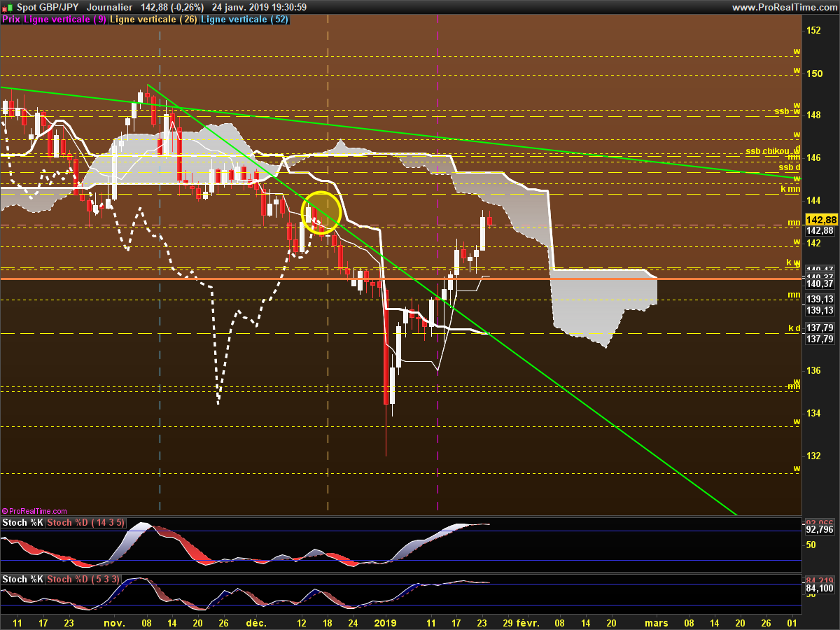840x630 pixels.
Task: Select the Ligne verticale (52) label
Action: pyautogui.click(x=244, y=20)
